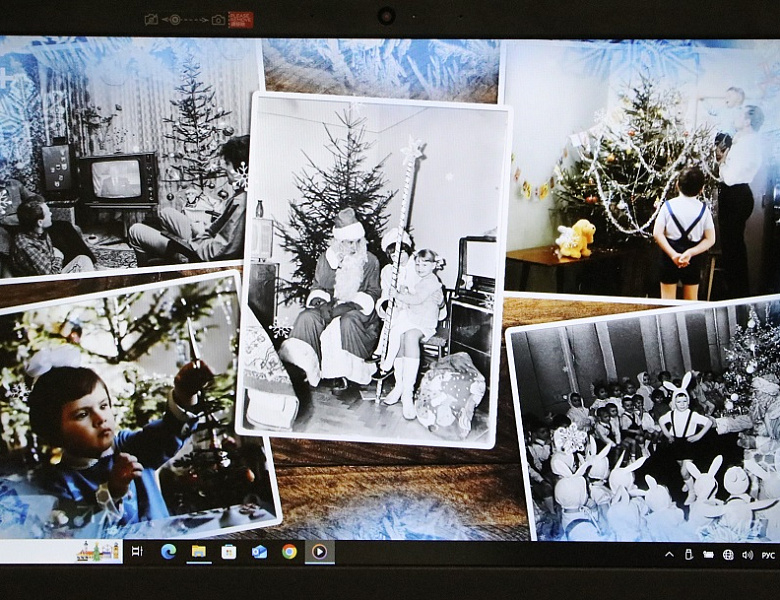The height and width of the screenshot is (600, 780).
Task: Select the color photo of boy in suspenders
Action: point(642,169)
